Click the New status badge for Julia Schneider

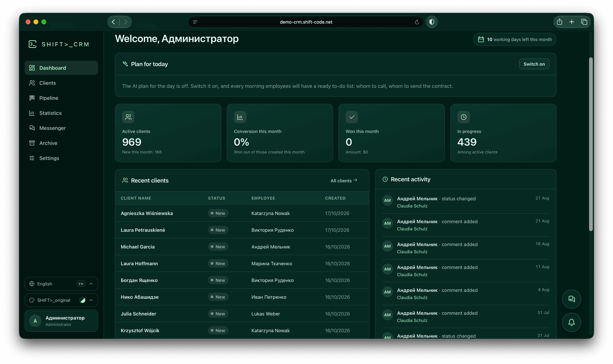(218, 313)
